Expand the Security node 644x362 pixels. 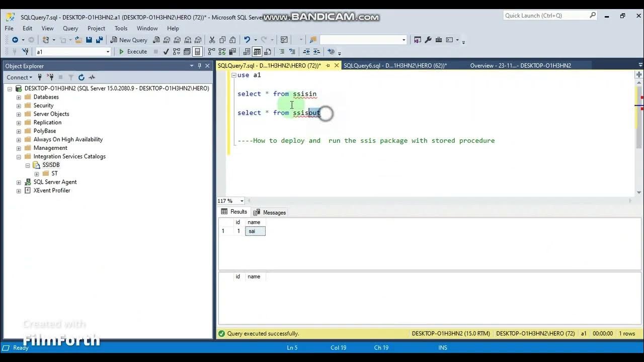(19, 106)
